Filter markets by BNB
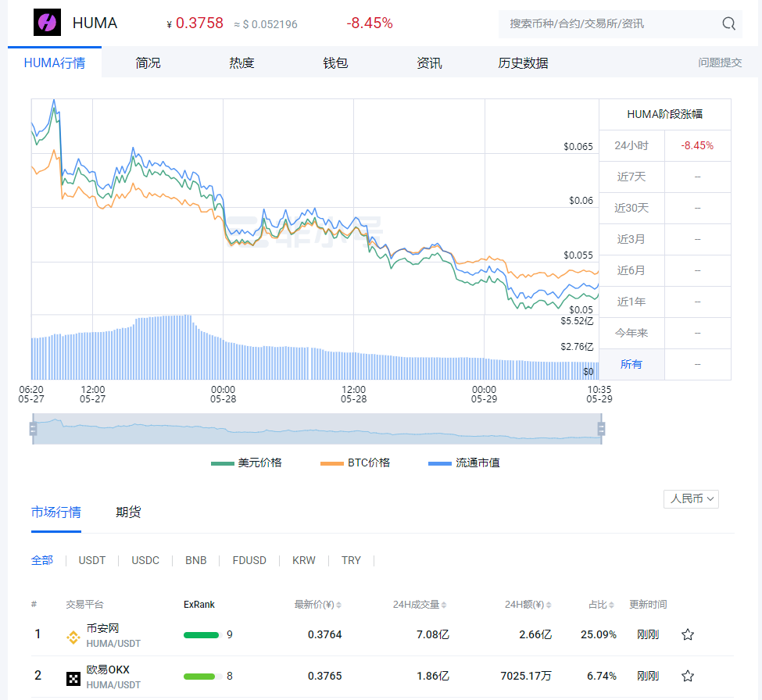Viewport: 762px width, 700px height. click(196, 561)
